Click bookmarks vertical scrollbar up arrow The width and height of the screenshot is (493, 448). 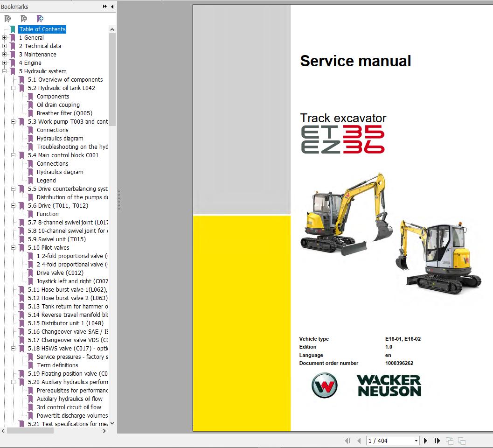click(112, 29)
